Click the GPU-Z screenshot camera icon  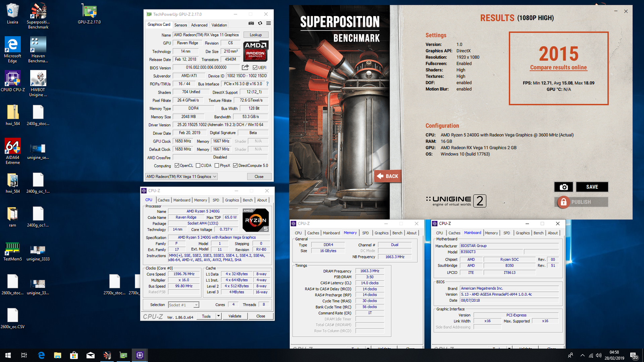click(x=251, y=23)
